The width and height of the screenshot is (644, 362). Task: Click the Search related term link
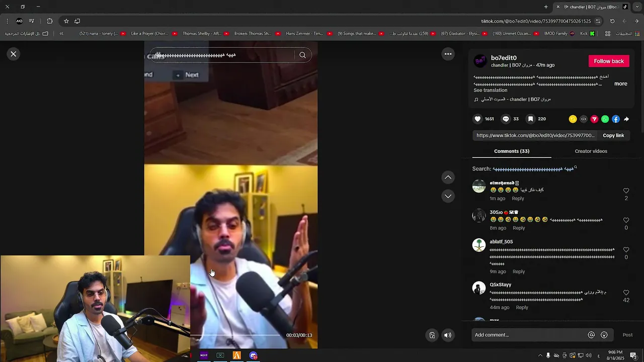point(534,169)
